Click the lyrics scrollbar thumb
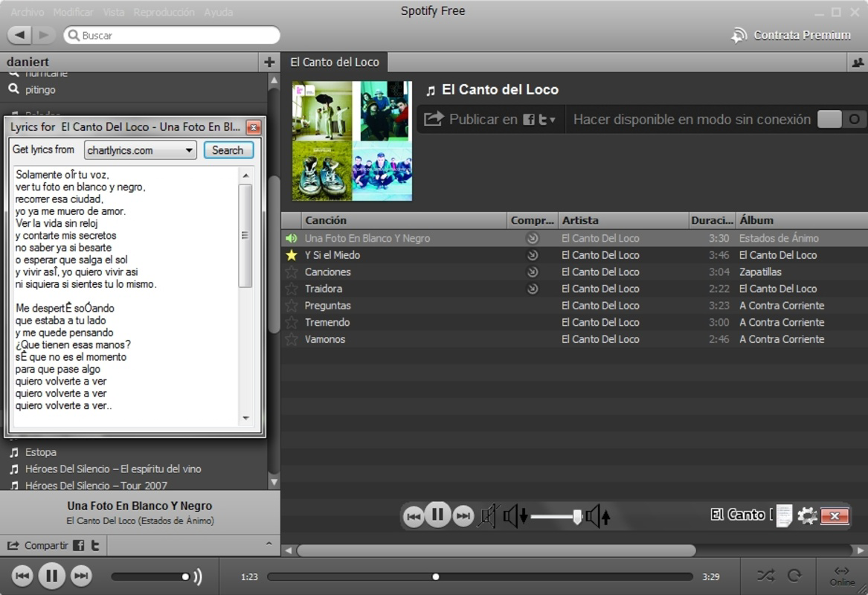This screenshot has height=595, width=868. [245, 236]
